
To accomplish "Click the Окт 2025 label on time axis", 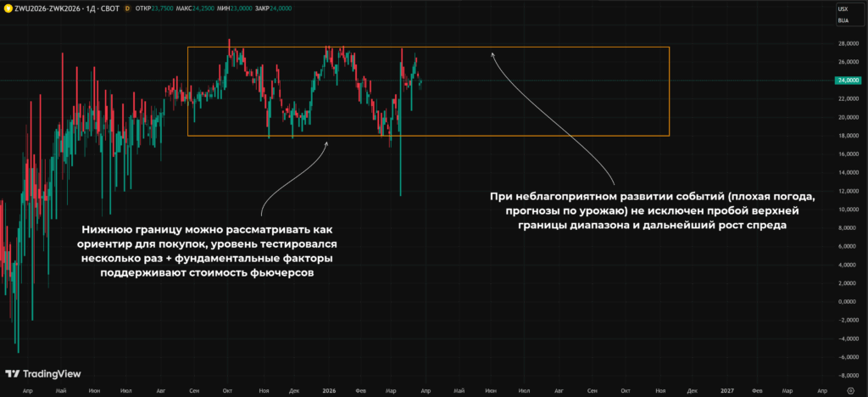I will pos(227,390).
